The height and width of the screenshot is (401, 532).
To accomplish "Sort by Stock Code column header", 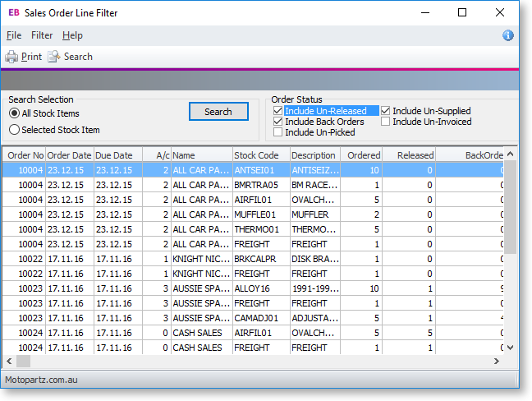I will point(256,154).
